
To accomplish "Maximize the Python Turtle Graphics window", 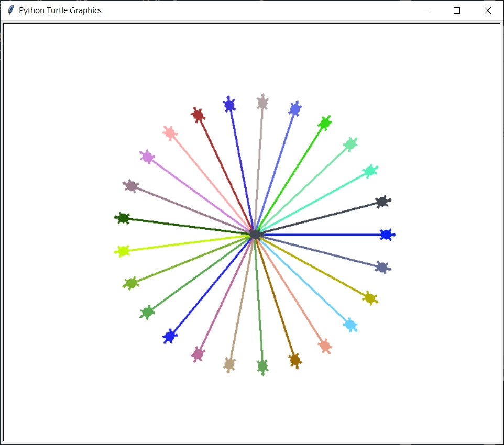I will coord(457,10).
